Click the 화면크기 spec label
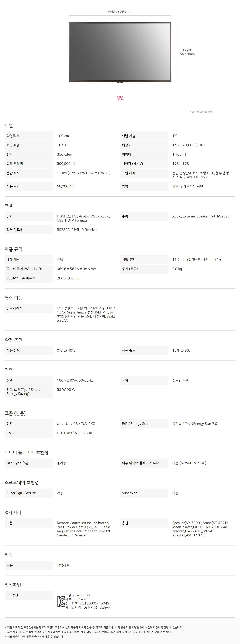The height and width of the screenshot is (644, 240). click(x=13, y=136)
